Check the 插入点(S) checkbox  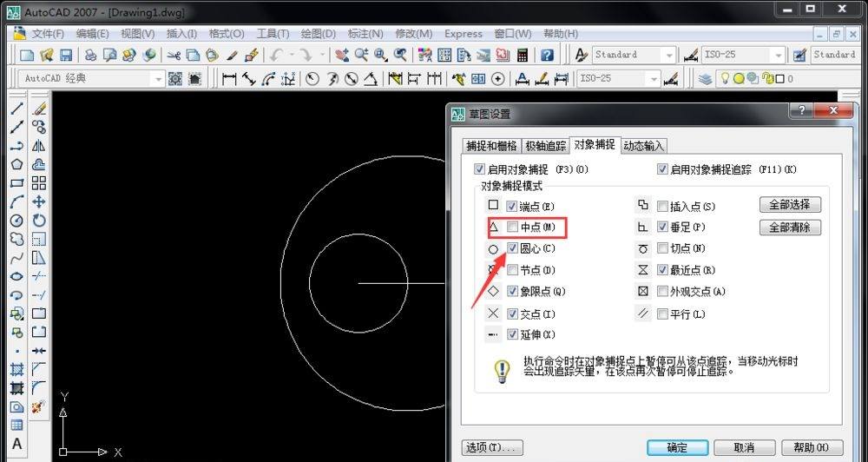pos(662,206)
